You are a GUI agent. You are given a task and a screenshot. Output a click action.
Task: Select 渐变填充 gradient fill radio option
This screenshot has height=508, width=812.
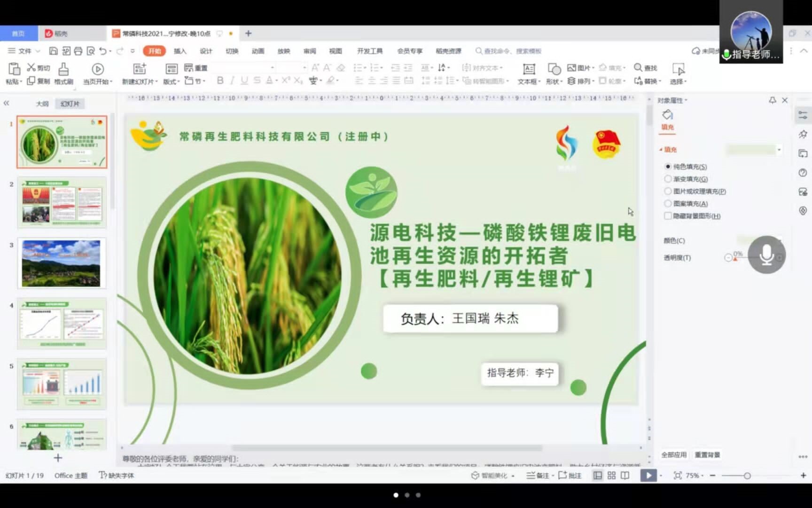[668, 179]
